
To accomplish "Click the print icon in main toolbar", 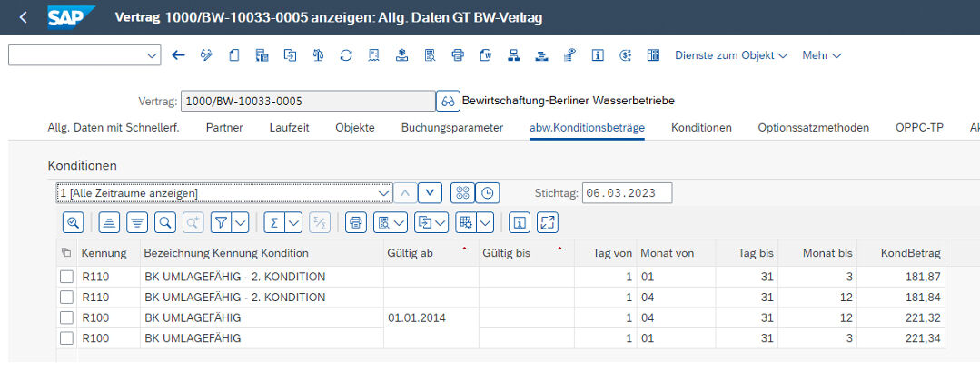I will point(458,55).
